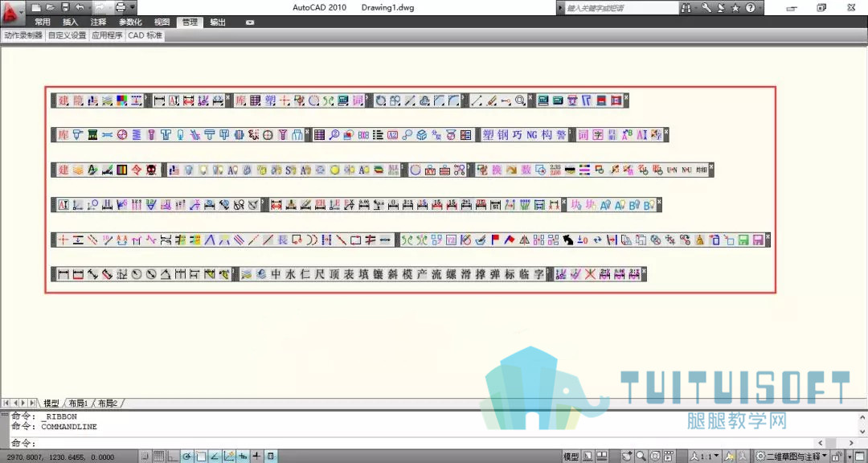Click the 巧 toolbar icon
This screenshot has height=463, width=868.
point(518,134)
